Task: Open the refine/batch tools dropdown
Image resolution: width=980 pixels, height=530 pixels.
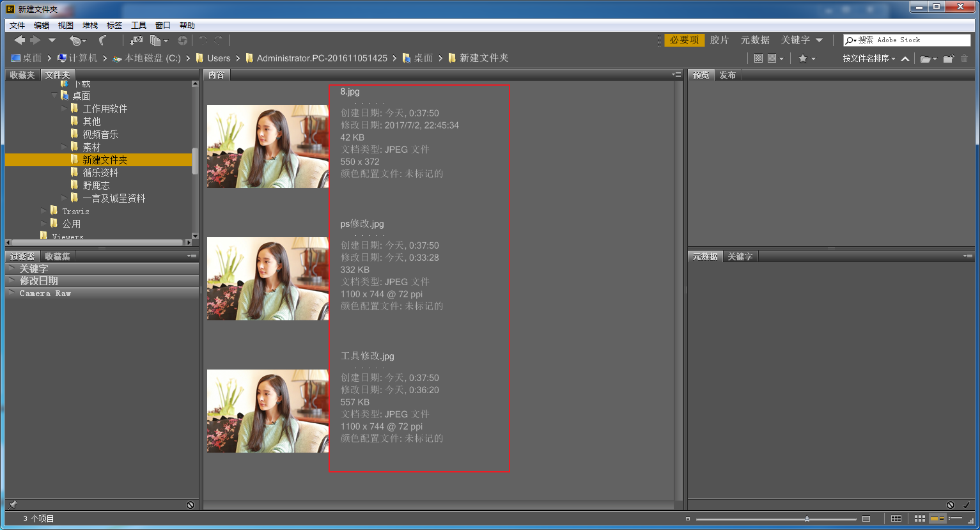Action: tap(159, 40)
